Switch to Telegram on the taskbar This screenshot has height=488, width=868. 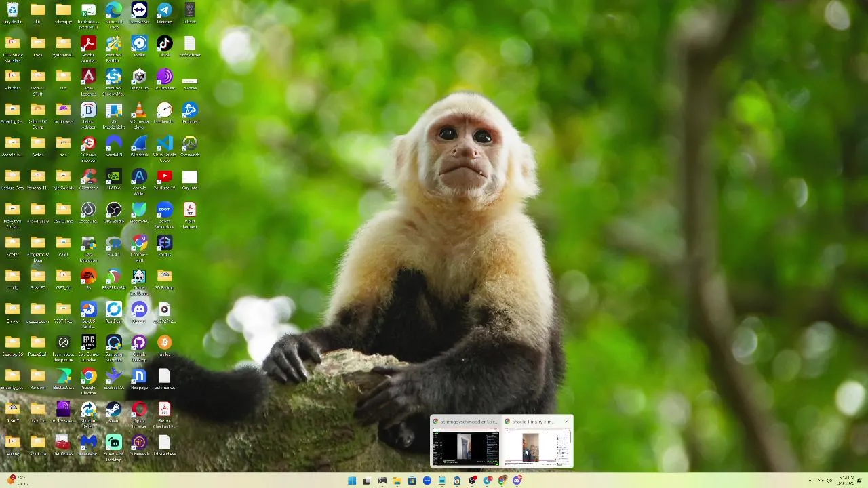(487, 481)
